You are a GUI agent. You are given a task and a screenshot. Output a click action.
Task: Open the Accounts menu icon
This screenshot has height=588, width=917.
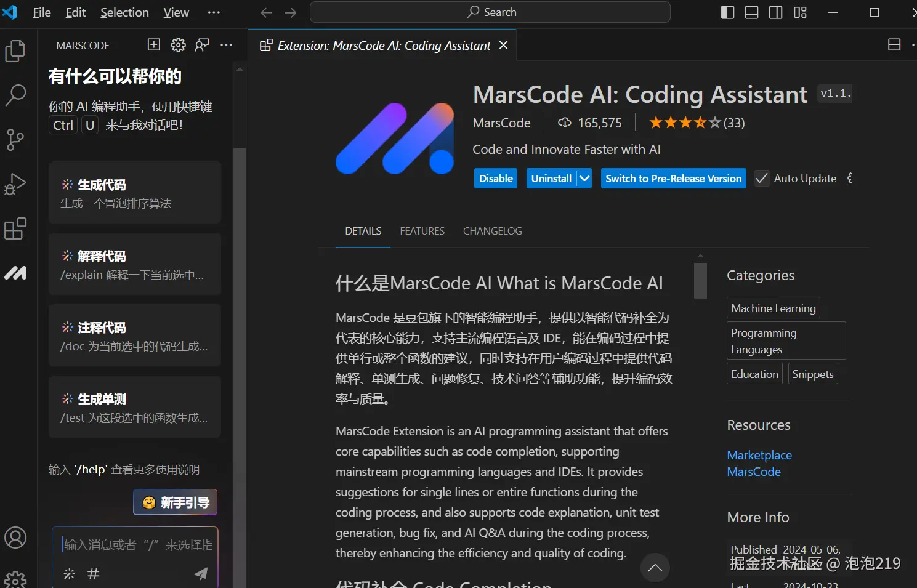click(x=15, y=538)
